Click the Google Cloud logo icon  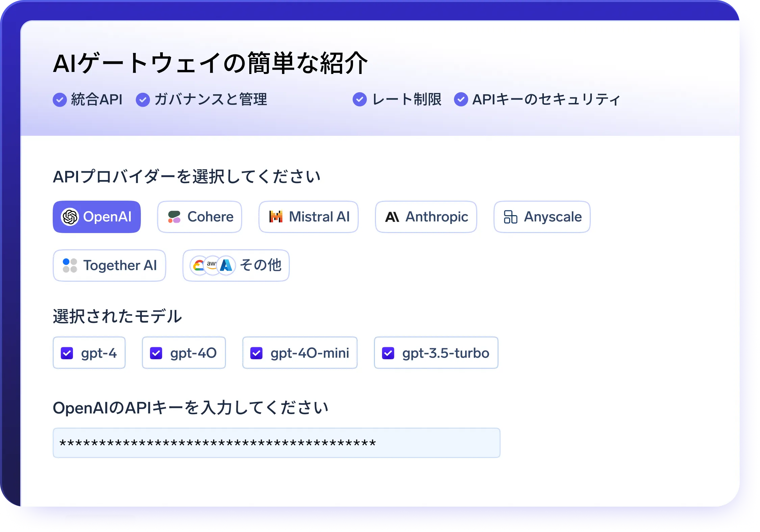click(x=199, y=265)
